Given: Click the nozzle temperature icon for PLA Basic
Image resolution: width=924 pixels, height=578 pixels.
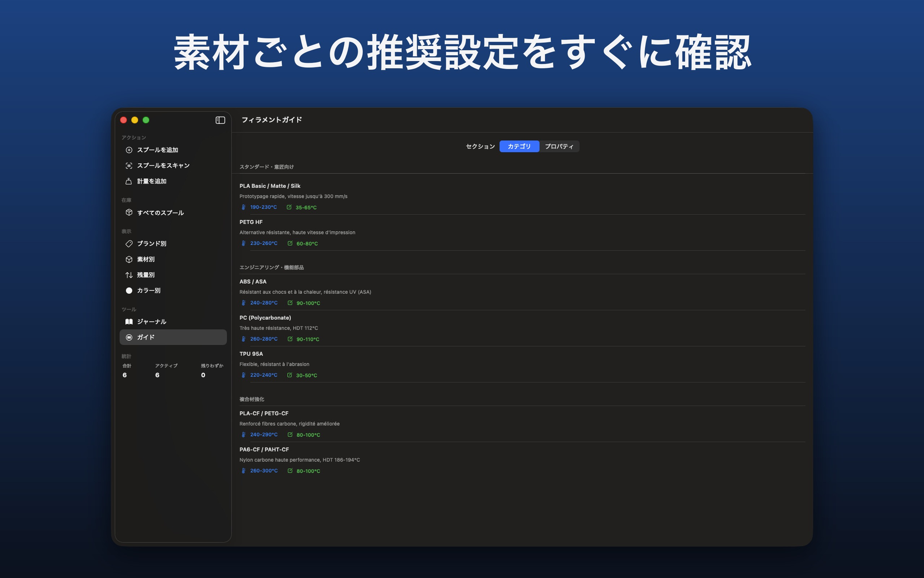Looking at the screenshot, I should [x=244, y=207].
